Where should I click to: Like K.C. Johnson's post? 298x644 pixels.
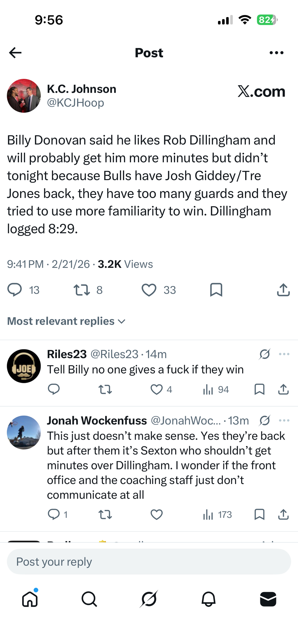[x=149, y=290]
